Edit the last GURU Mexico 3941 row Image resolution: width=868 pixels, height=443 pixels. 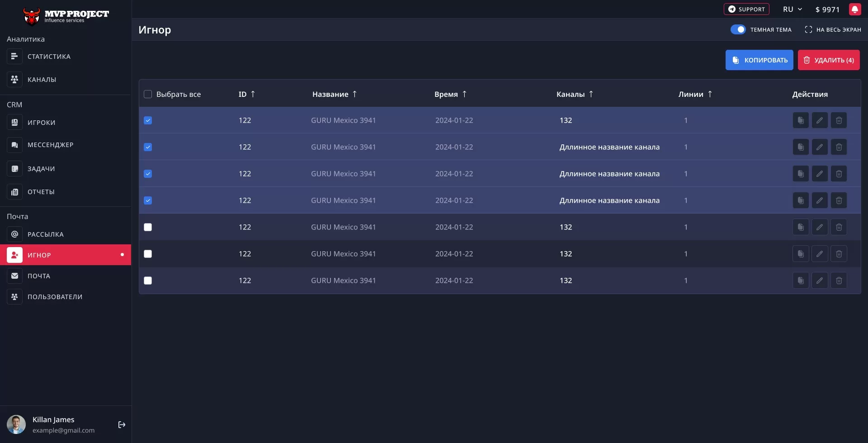click(820, 280)
